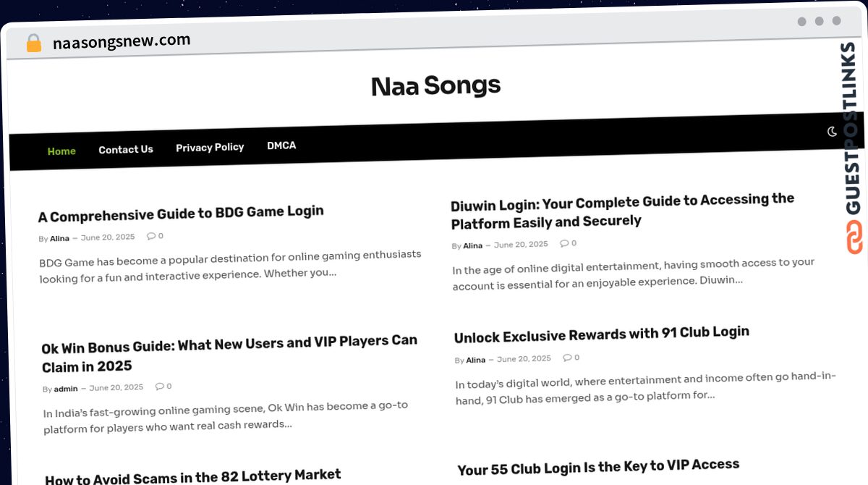
Task: Go to the Home menu item
Action: point(61,151)
